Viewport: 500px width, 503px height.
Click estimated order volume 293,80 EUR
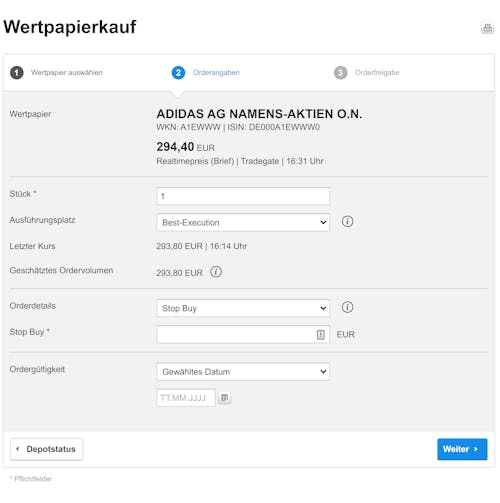179,273
